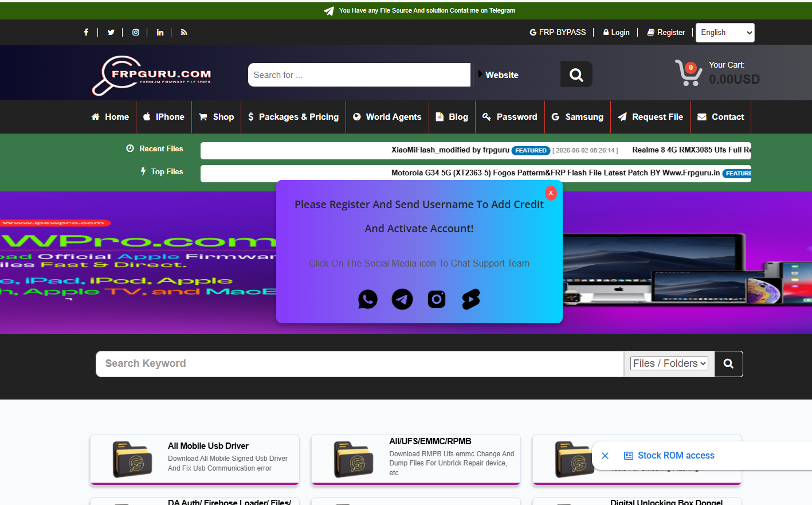Open the Request File menu item
The image size is (812, 505).
point(650,117)
